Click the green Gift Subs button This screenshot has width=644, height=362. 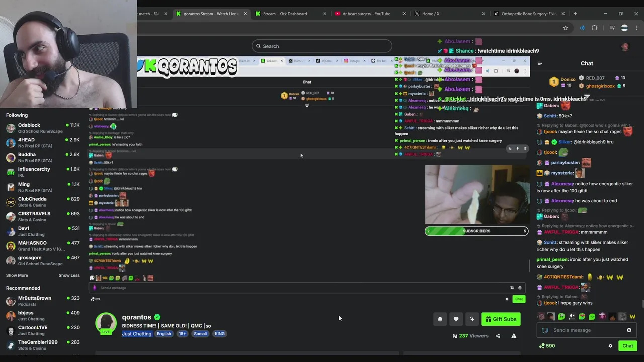tap(501, 319)
